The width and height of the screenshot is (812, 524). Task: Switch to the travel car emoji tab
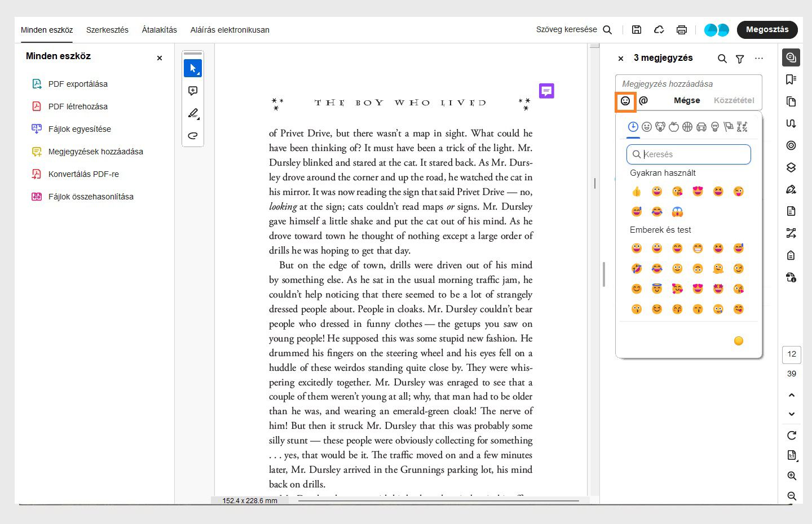coord(701,127)
